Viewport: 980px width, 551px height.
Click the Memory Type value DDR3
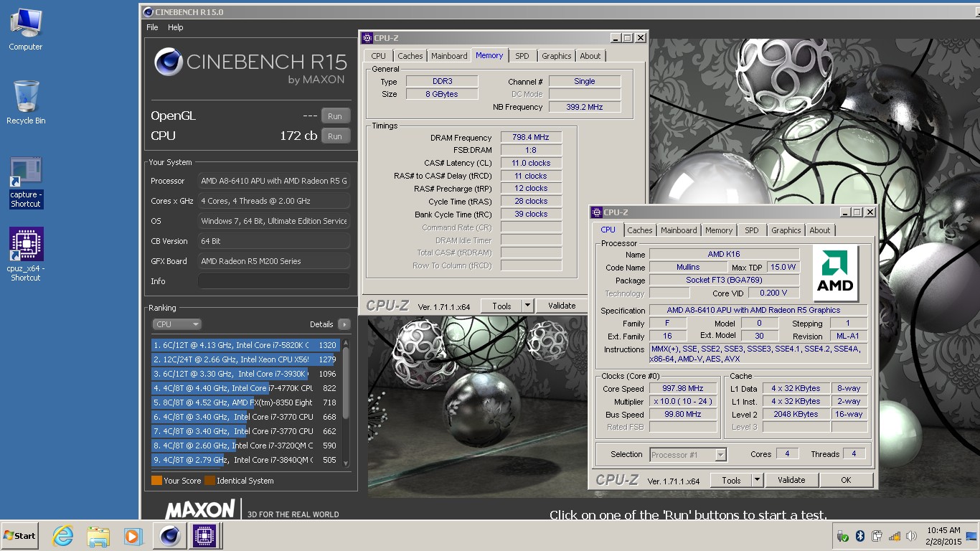442,81
